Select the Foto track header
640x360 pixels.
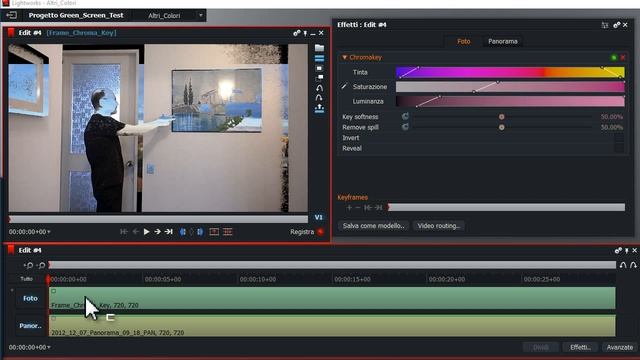[x=30, y=298]
